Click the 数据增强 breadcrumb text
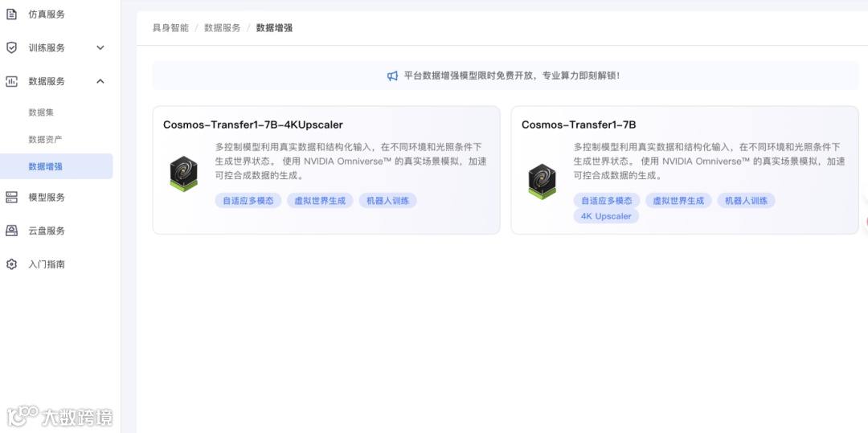The width and height of the screenshot is (868, 433). point(274,27)
